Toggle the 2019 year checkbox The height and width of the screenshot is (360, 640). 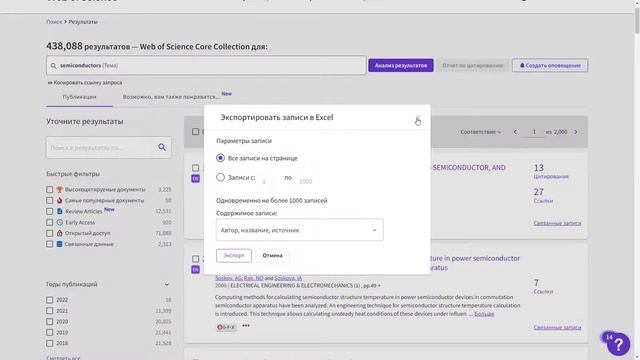(49, 332)
